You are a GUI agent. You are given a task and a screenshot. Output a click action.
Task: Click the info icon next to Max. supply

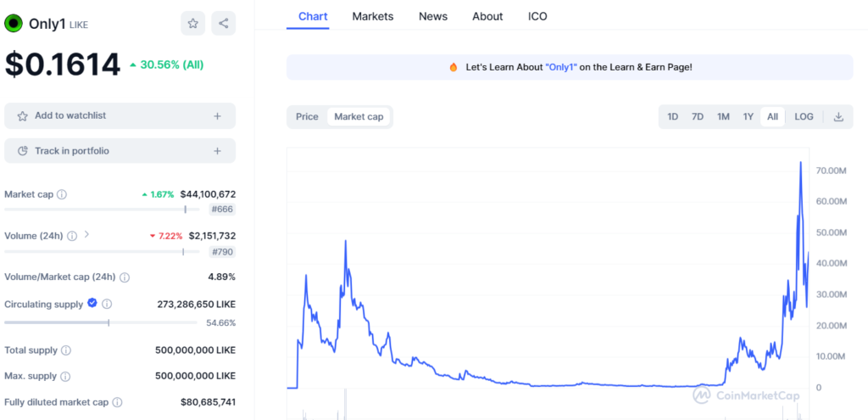click(x=65, y=376)
